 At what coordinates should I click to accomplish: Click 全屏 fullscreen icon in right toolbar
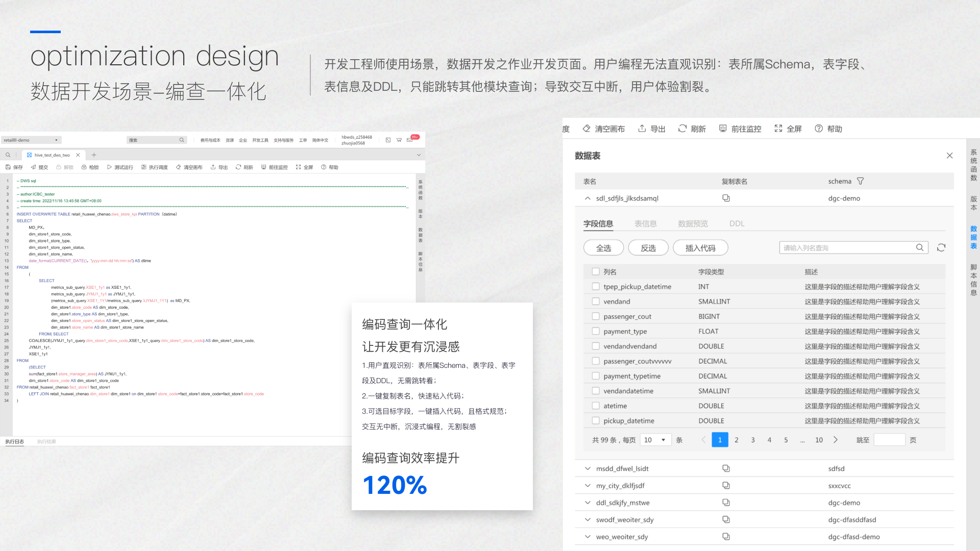[778, 129]
